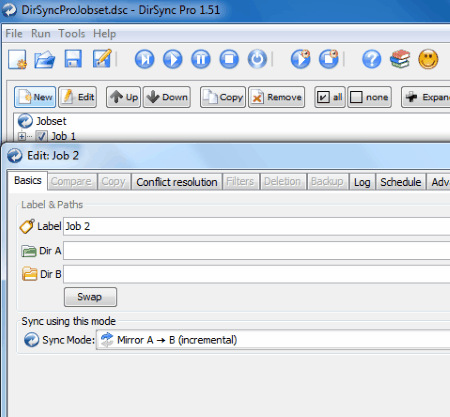
Task: Click the scheduled stop clock icon
Action: tap(329, 59)
